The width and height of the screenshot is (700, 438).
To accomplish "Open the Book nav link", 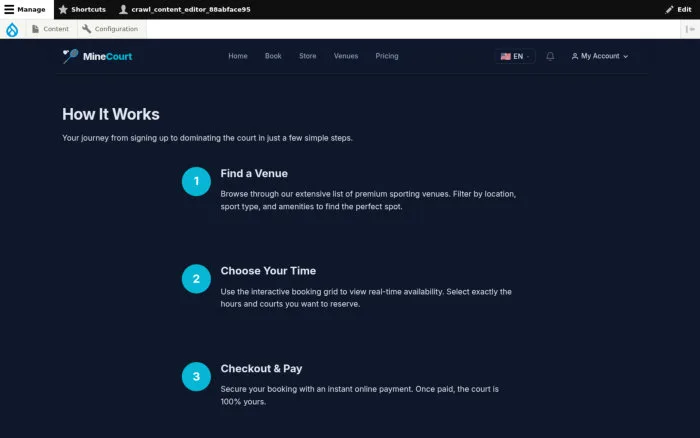I will click(x=273, y=56).
